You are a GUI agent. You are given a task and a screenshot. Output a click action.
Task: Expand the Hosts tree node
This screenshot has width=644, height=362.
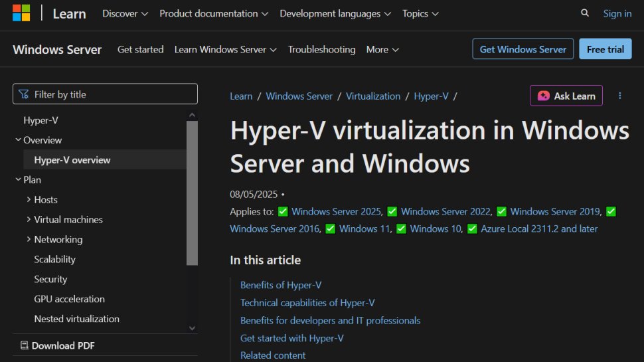tap(29, 199)
